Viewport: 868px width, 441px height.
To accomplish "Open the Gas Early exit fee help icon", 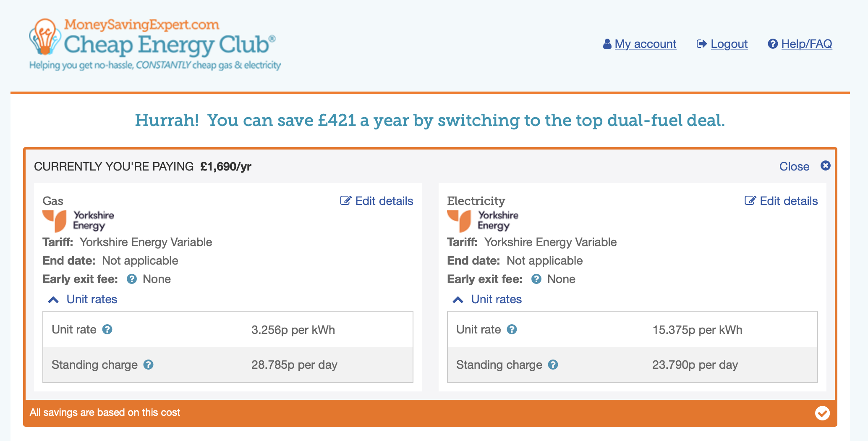I will pyautogui.click(x=132, y=279).
